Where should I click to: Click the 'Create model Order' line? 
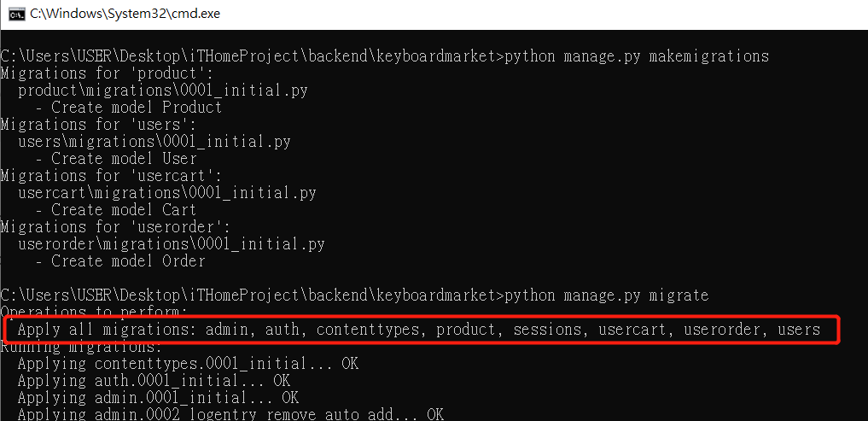click(x=120, y=261)
